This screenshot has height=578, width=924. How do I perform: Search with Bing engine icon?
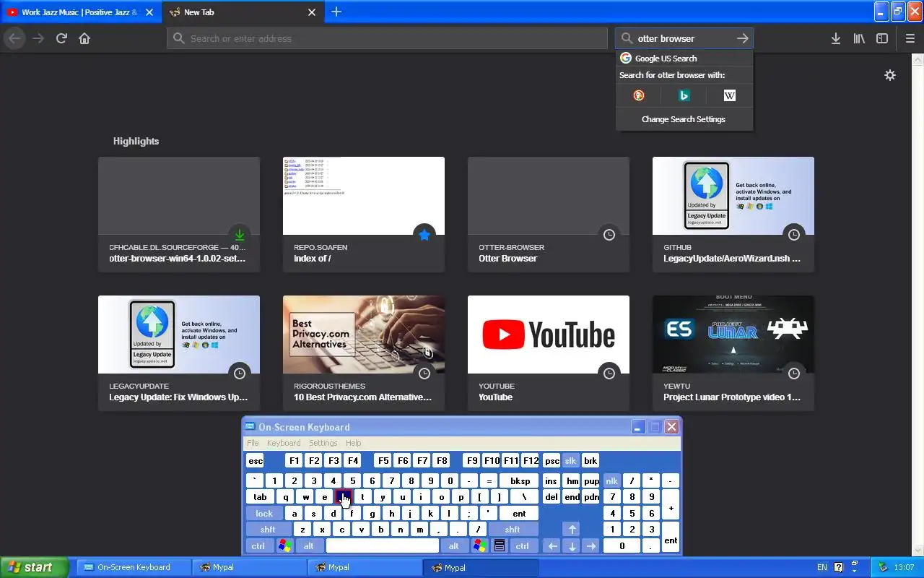pos(684,95)
